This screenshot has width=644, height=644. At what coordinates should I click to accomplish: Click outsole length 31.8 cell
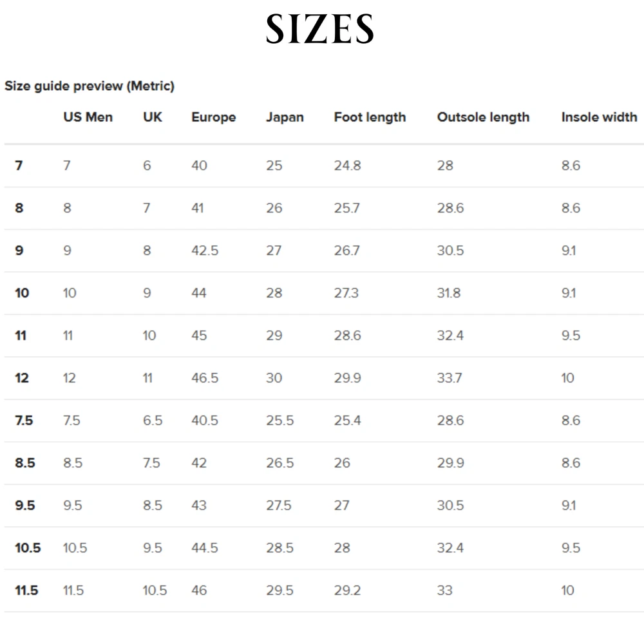click(449, 293)
